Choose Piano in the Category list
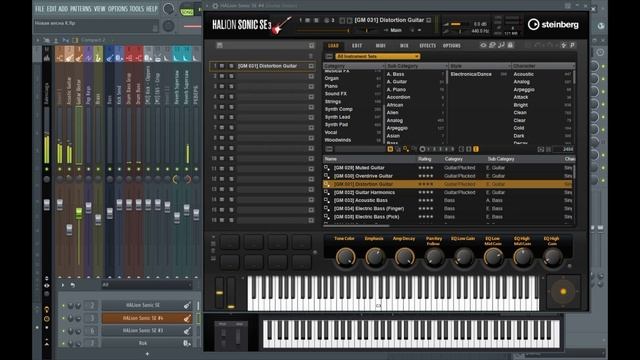 (x=331, y=86)
